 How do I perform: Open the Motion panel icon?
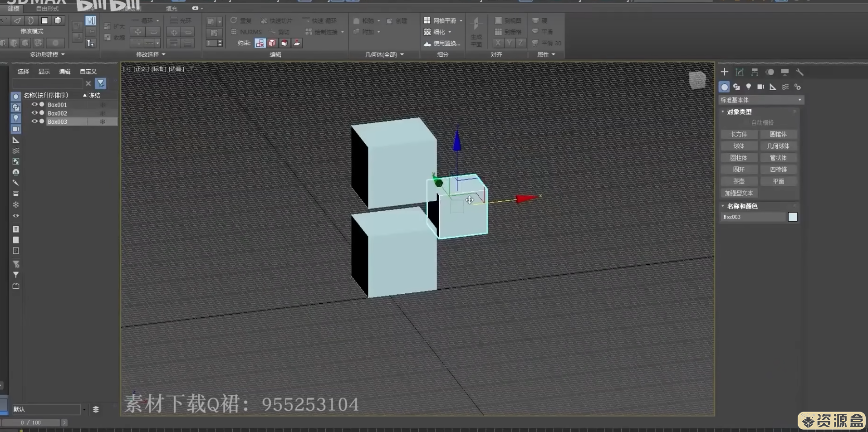pos(770,72)
